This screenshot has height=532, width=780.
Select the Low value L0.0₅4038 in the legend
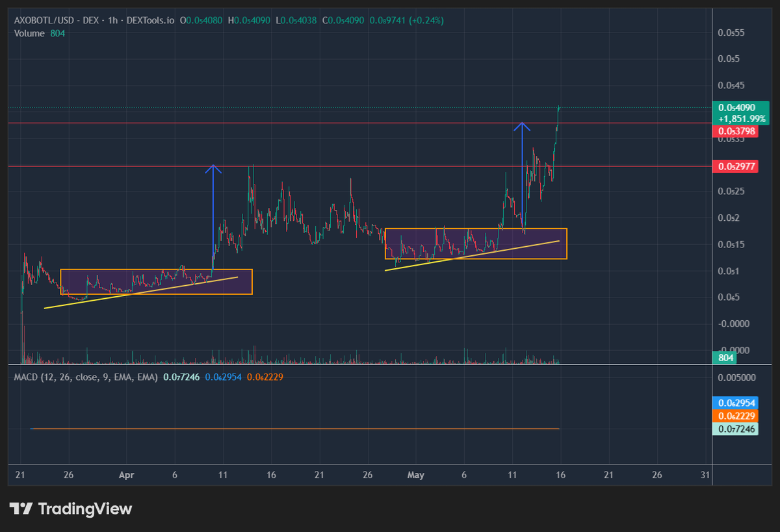[x=296, y=20]
